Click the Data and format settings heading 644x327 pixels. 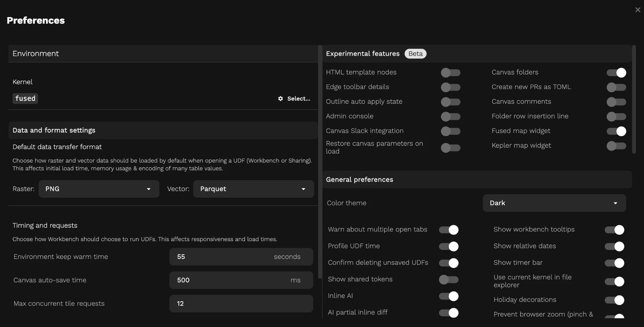click(x=54, y=130)
